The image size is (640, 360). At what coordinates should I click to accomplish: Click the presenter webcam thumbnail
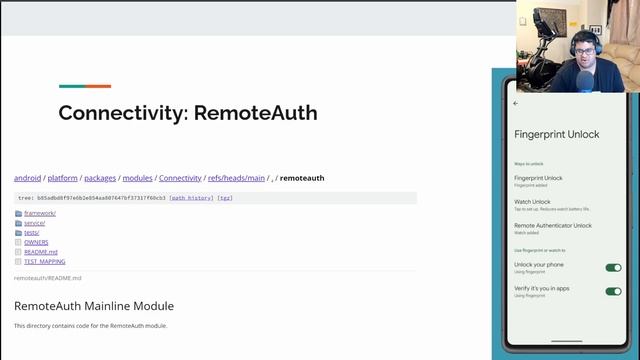point(578,46)
